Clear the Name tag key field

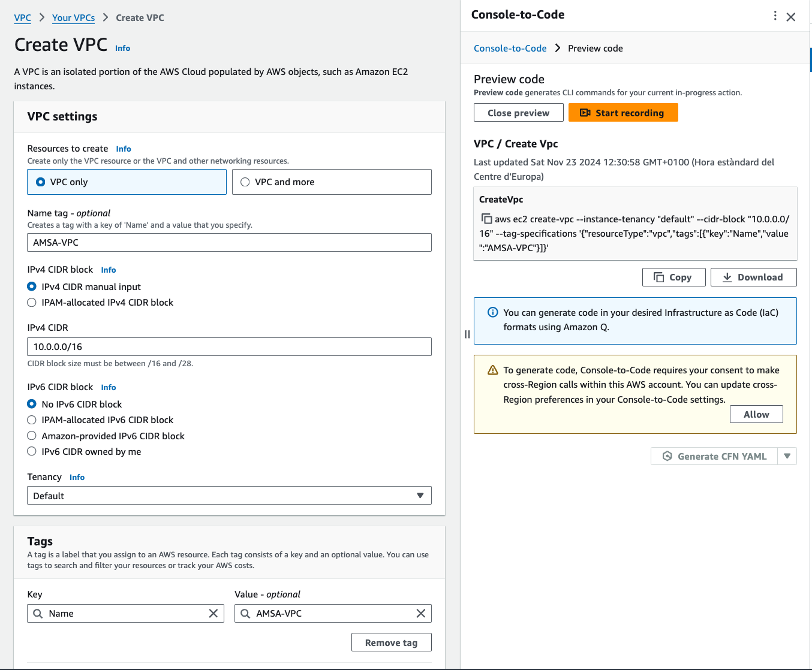click(213, 613)
